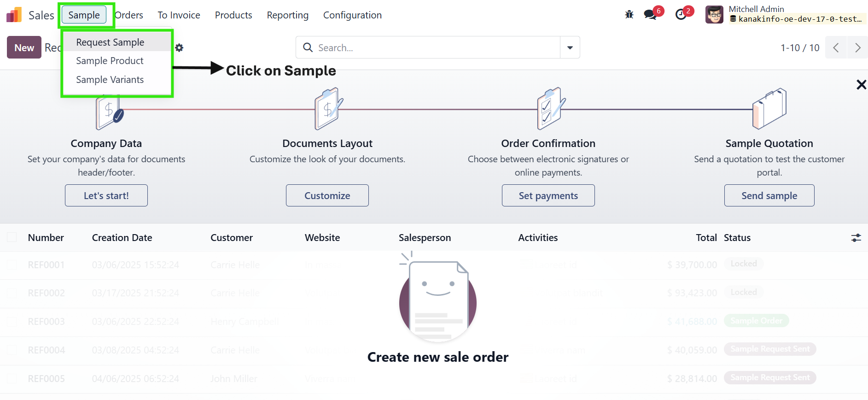Screen dimensions: 868x400
Task: Click the Customize button
Action: tap(327, 195)
